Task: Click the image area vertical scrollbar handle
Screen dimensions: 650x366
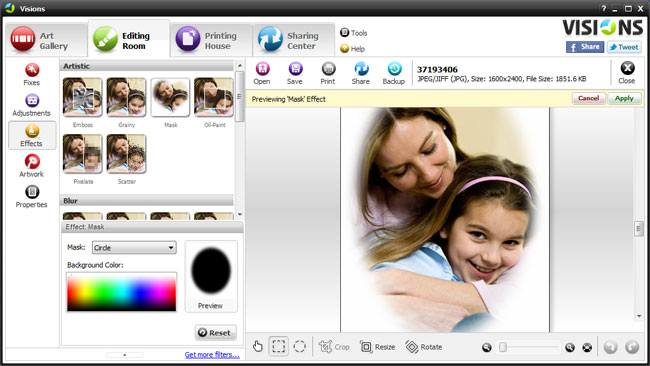Action: [x=639, y=229]
